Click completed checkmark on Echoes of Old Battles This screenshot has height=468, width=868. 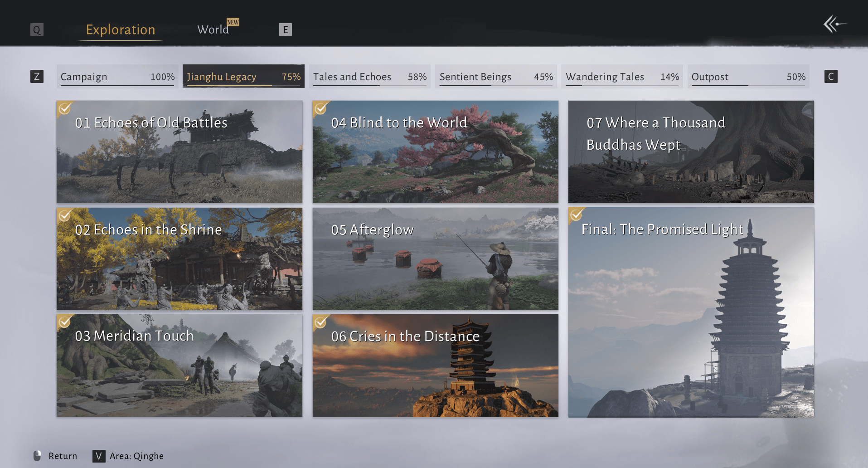coord(65,109)
